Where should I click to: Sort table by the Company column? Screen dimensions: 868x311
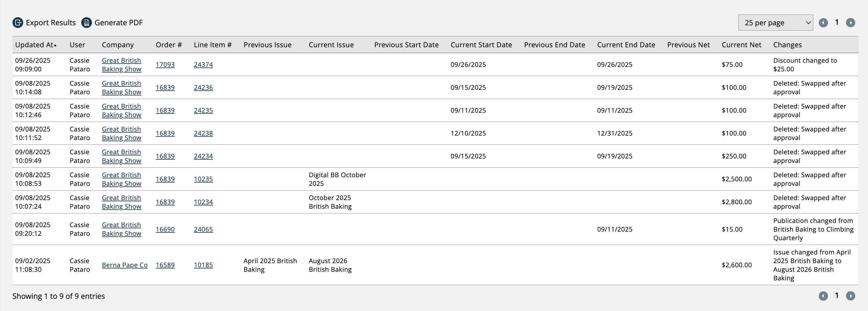[117, 45]
